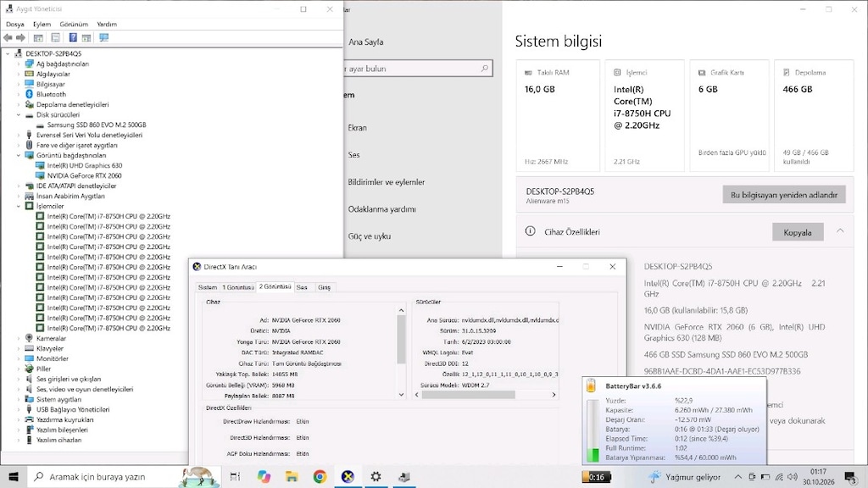This screenshot has height=488, width=868.
Task: Open the Ekran settings page
Action: pos(357,128)
